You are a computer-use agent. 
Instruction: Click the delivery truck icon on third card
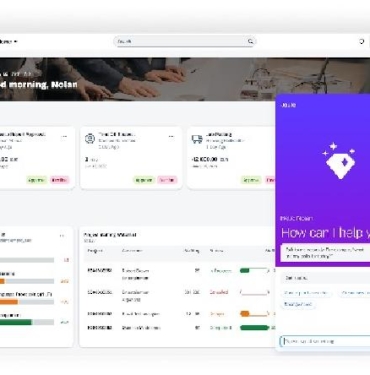[197, 139]
